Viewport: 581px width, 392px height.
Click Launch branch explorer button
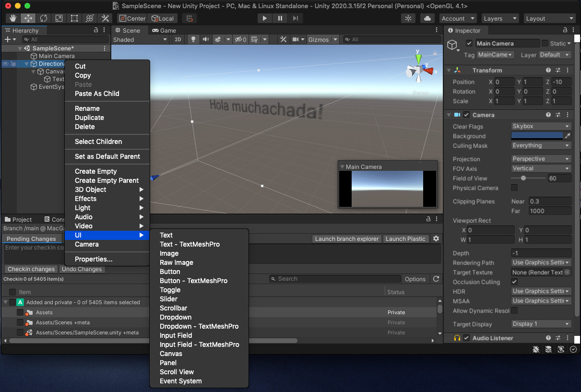(x=347, y=238)
